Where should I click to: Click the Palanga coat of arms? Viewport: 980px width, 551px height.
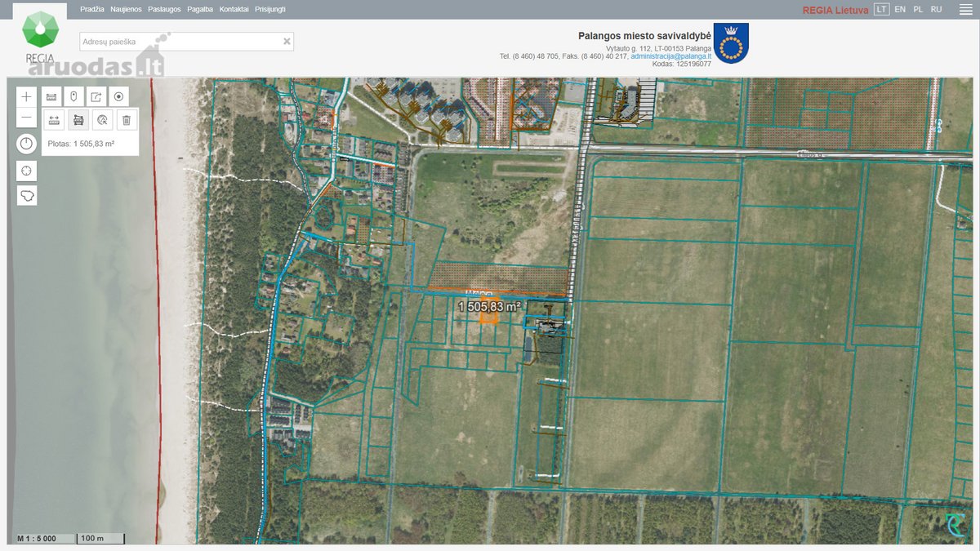tap(731, 43)
